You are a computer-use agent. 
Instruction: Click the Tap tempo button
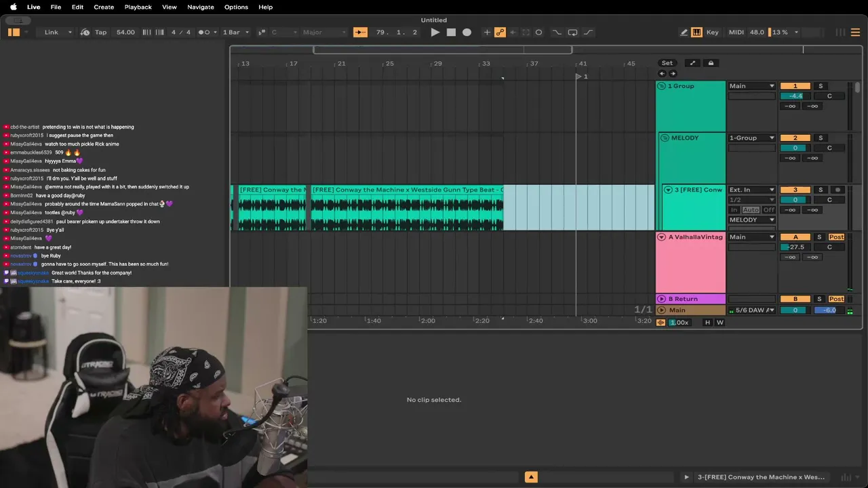pos(100,32)
